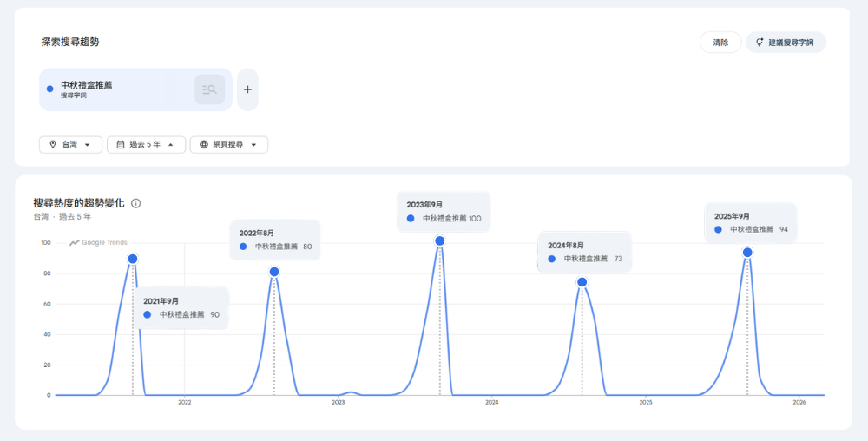Click blue dot beside 中秋禮盒推薦 search chip

(x=49, y=89)
